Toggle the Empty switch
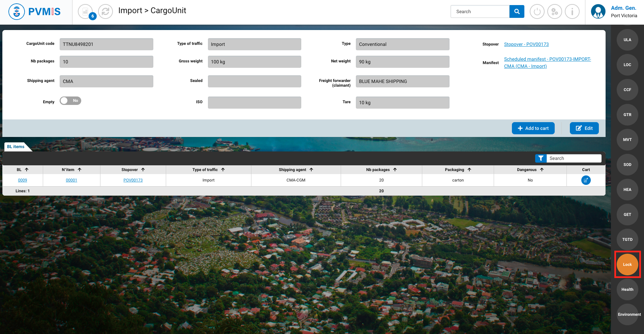This screenshot has height=334, width=644. tap(70, 101)
